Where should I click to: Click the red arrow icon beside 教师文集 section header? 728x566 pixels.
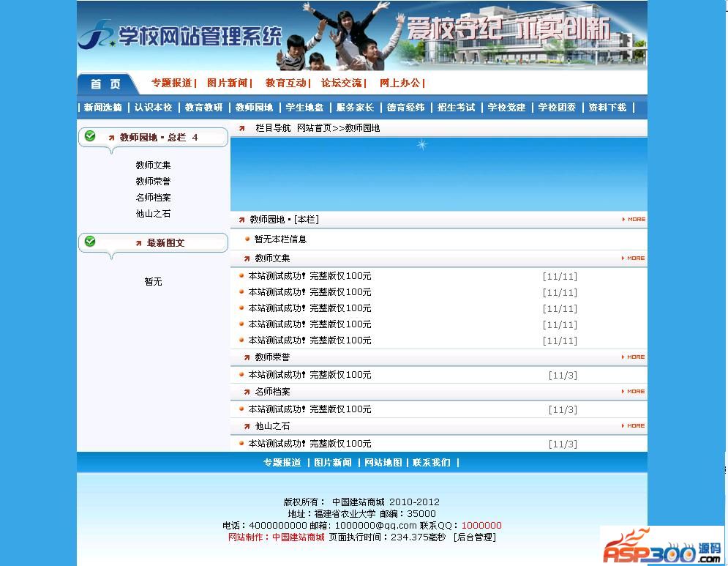pos(247,258)
